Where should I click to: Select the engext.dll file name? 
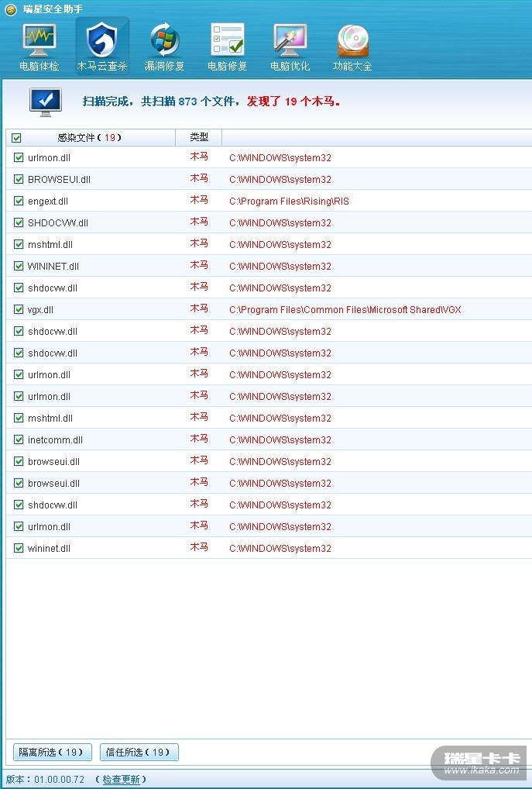tap(48, 202)
